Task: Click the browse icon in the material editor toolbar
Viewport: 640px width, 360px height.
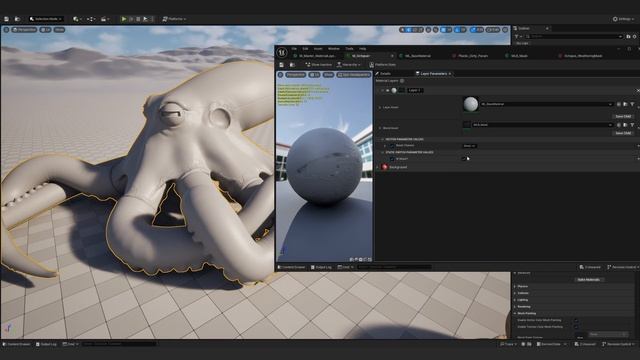Action: 292,65
